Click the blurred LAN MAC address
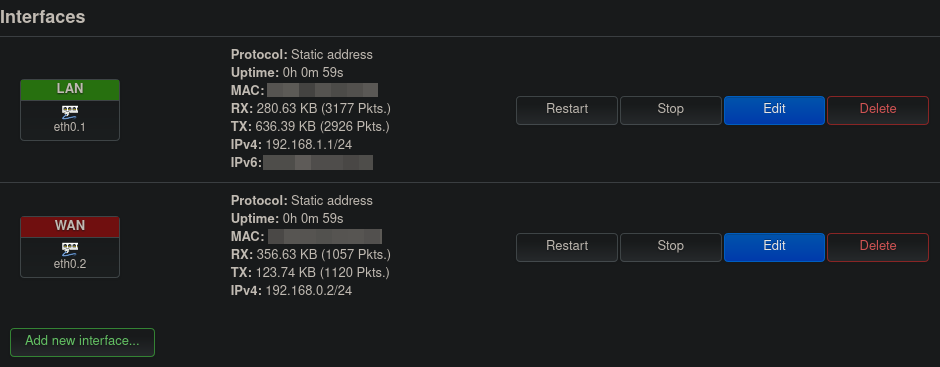This screenshot has height=367, width=940. tap(323, 91)
